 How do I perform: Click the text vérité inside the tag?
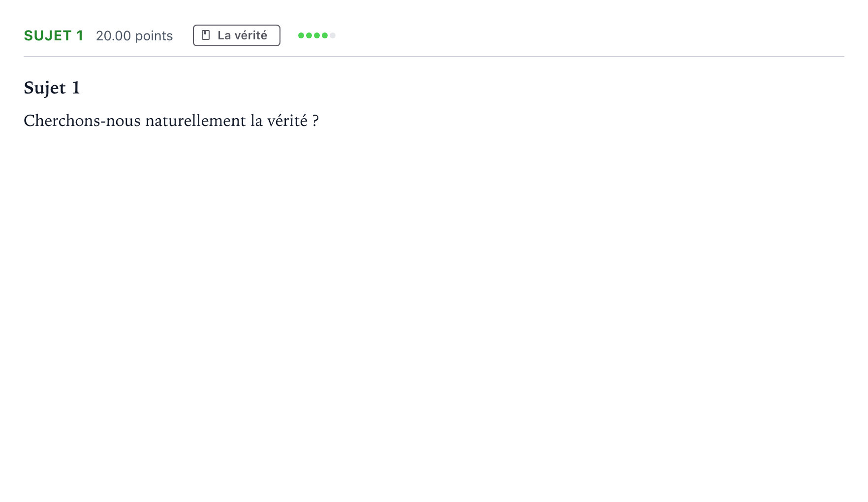pos(251,35)
